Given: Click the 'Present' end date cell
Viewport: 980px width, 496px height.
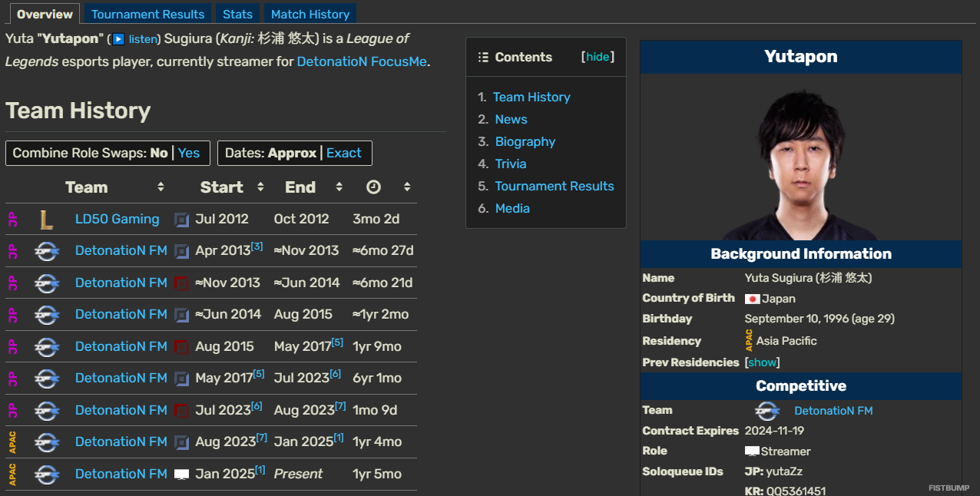Looking at the screenshot, I should tap(299, 474).
